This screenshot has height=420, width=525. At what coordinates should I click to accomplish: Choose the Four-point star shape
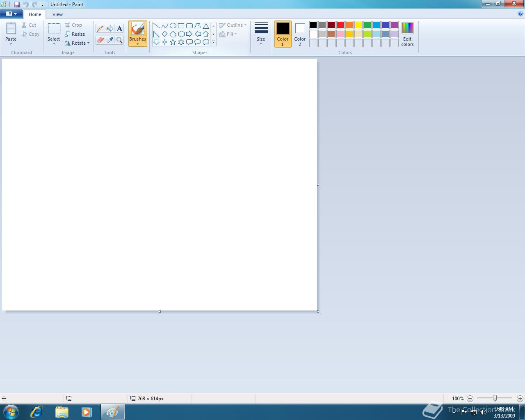pos(164,42)
